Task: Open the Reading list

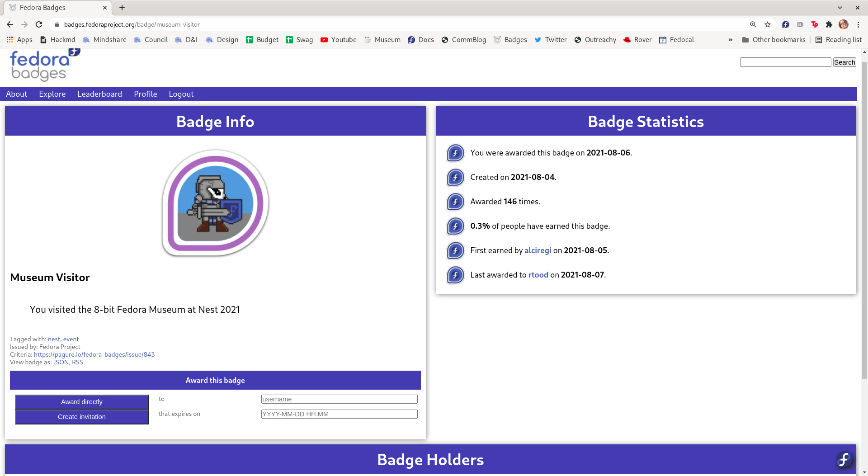Action: [839, 40]
